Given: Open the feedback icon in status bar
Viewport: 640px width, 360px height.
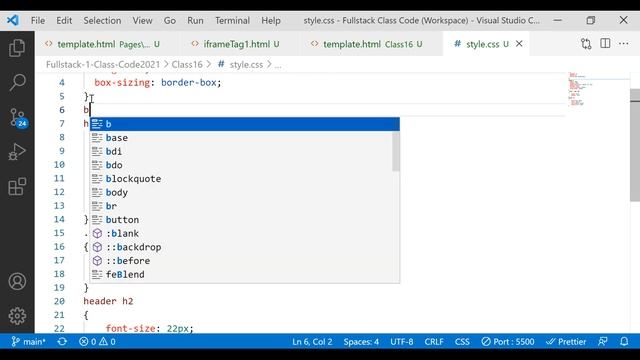Looking at the screenshot, I should [603, 342].
